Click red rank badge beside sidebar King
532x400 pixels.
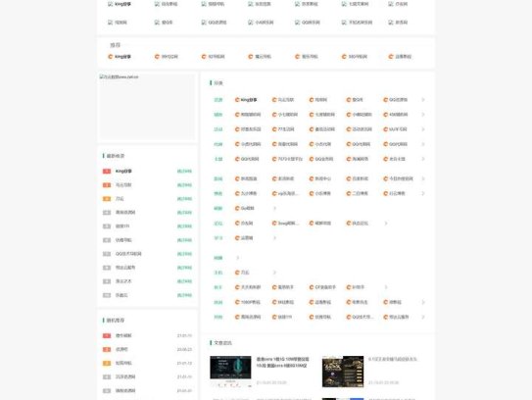tap(107, 172)
